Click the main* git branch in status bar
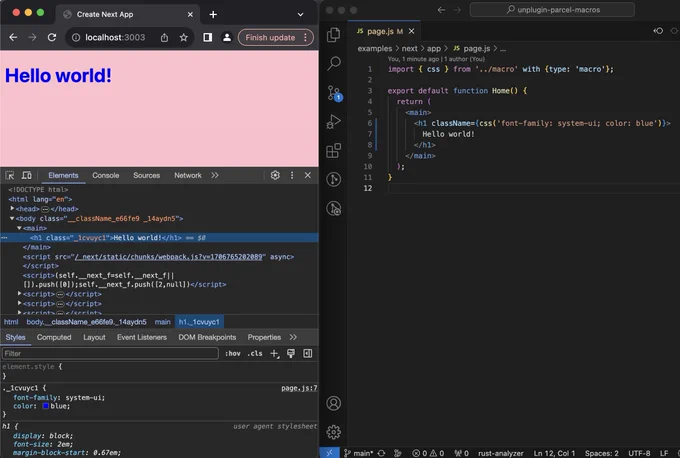The width and height of the screenshot is (680, 458). click(359, 453)
